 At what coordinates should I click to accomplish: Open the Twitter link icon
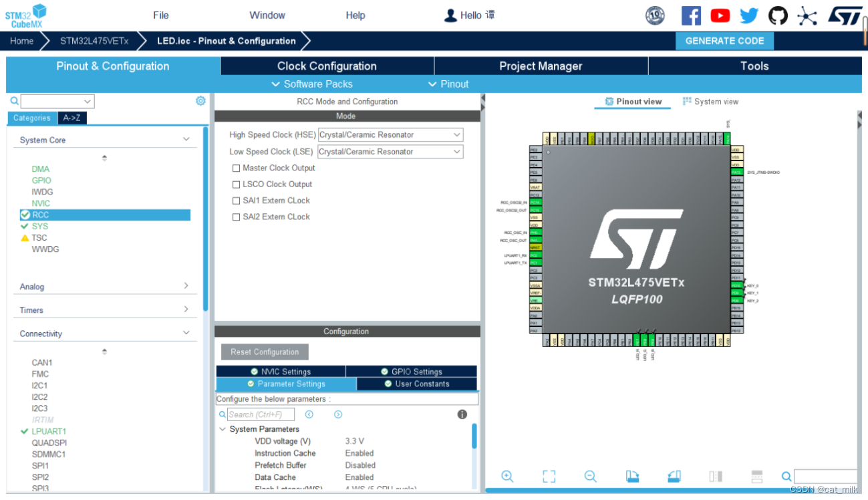point(749,15)
